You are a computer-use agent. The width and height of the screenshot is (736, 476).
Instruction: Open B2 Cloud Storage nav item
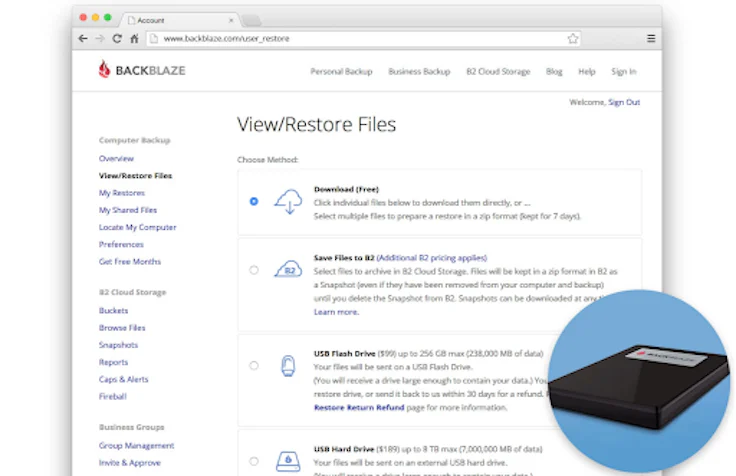pos(498,71)
